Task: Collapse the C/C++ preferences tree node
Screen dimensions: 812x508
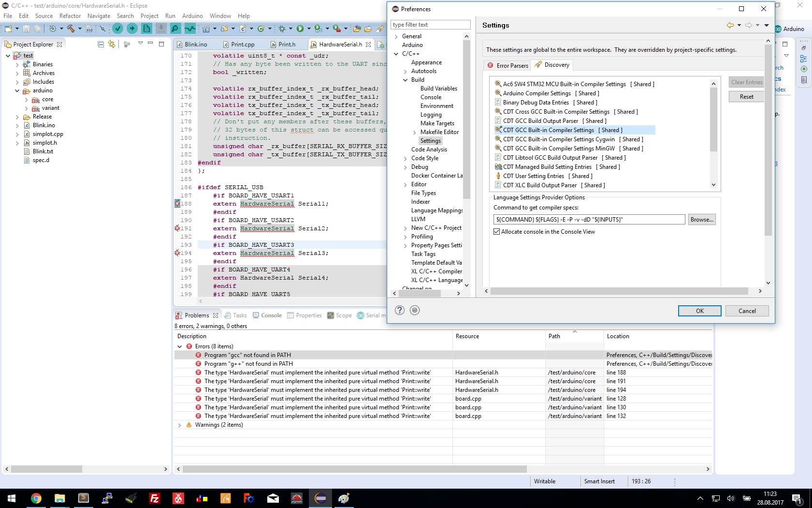Action: click(x=396, y=54)
